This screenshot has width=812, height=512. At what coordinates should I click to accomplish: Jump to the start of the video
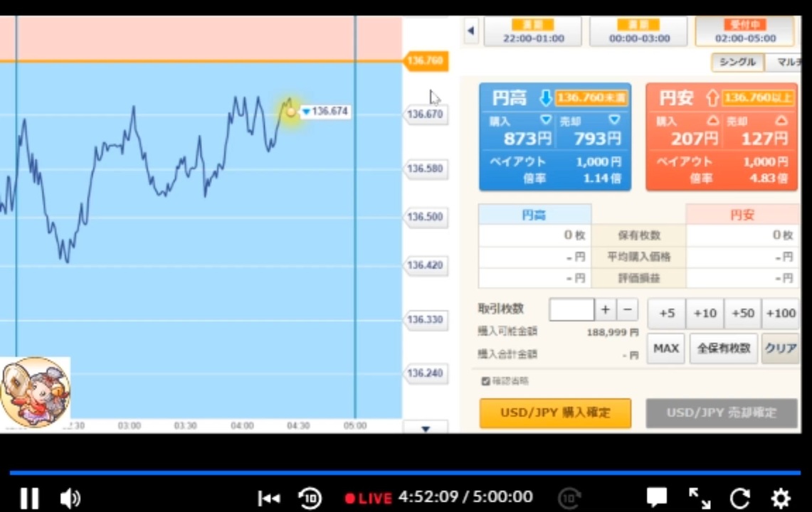tap(269, 498)
